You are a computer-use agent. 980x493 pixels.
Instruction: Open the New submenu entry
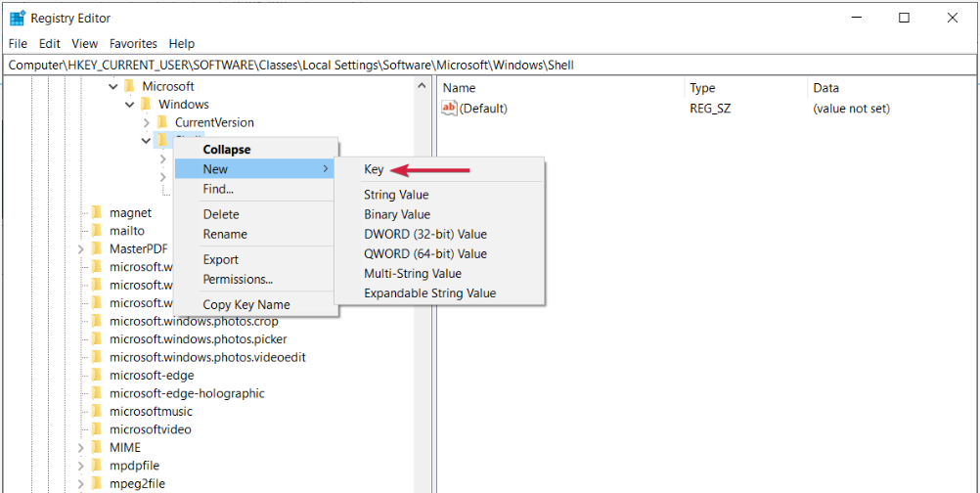coord(256,168)
